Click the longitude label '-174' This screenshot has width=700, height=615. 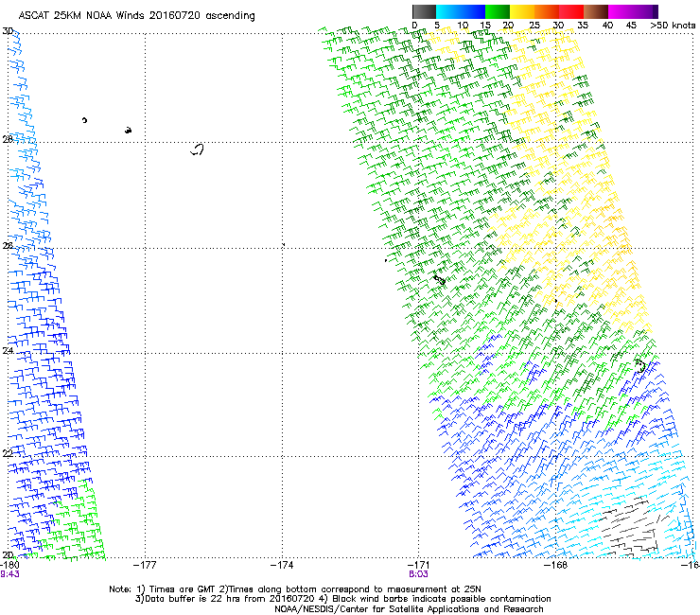pos(282,566)
